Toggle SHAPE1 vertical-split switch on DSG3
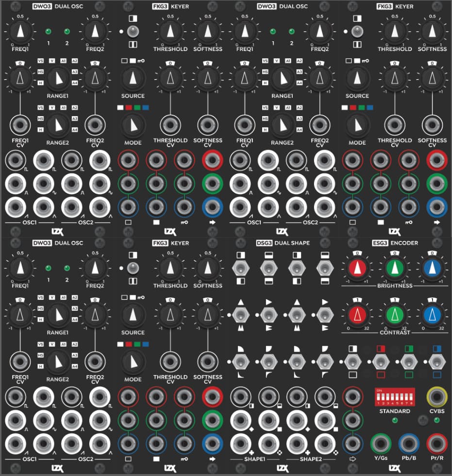452x476 pixels. 240,268
